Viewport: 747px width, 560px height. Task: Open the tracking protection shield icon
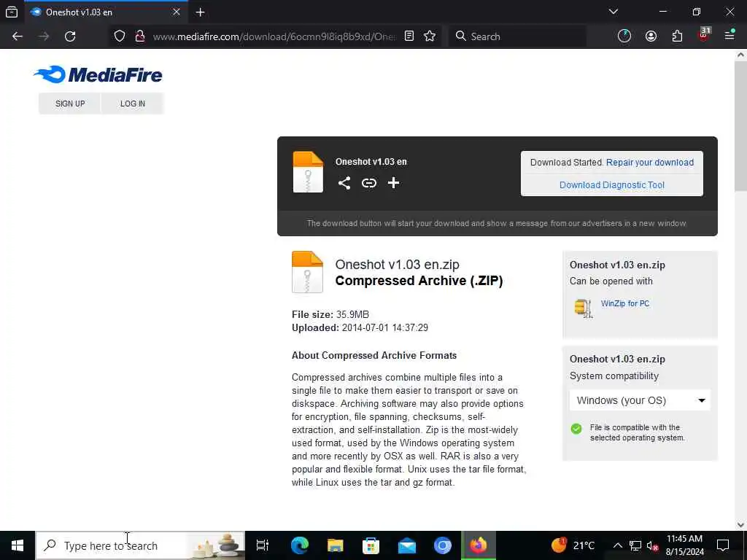pyautogui.click(x=120, y=36)
